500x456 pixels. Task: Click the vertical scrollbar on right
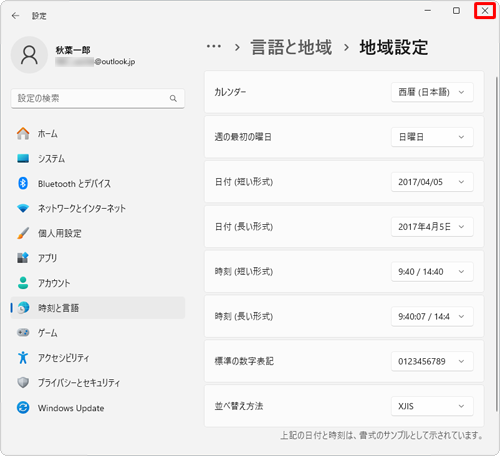[497, 243]
